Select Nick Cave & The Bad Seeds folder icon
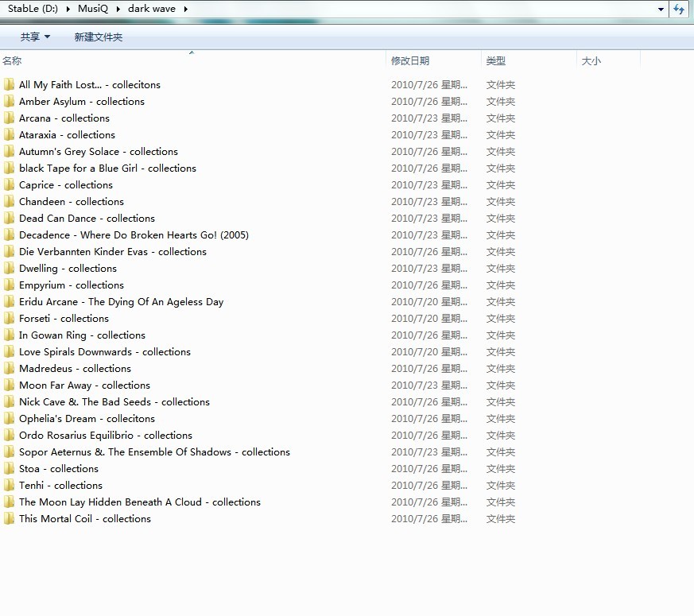Image resolution: width=694 pixels, height=616 pixels. [x=9, y=402]
